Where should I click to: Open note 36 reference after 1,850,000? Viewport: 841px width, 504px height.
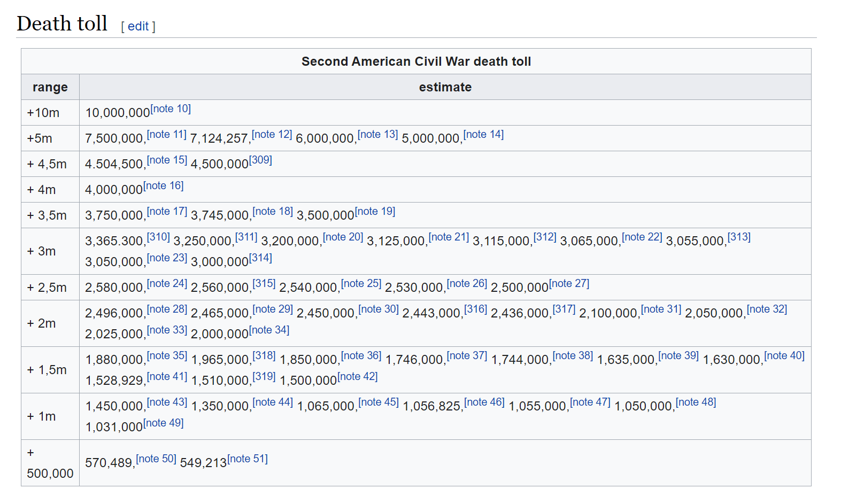[361, 355]
